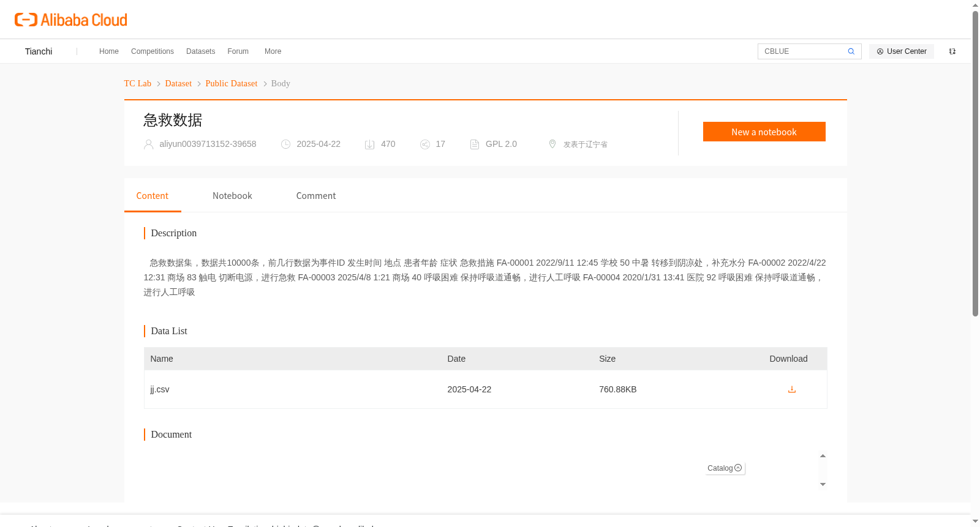Image resolution: width=980 pixels, height=527 pixels.
Task: Click the share count icon
Action: (x=425, y=144)
